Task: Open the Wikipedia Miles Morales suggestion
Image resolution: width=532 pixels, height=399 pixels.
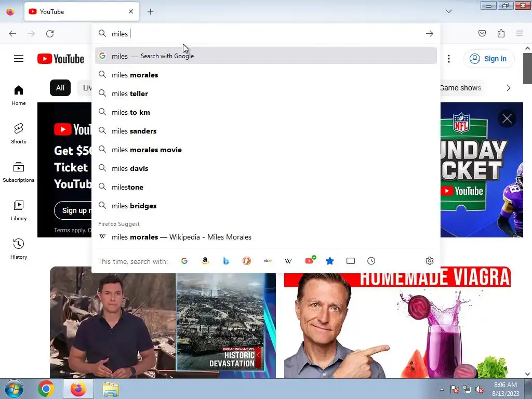Action: 266,237
